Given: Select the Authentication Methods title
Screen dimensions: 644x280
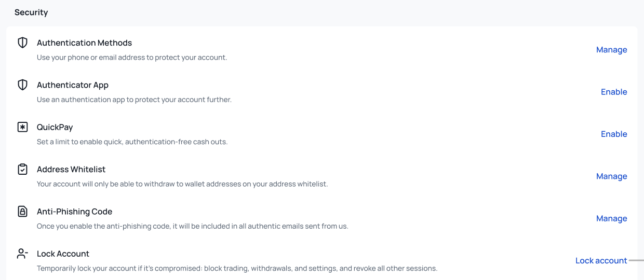Looking at the screenshot, I should pyautogui.click(x=84, y=43).
